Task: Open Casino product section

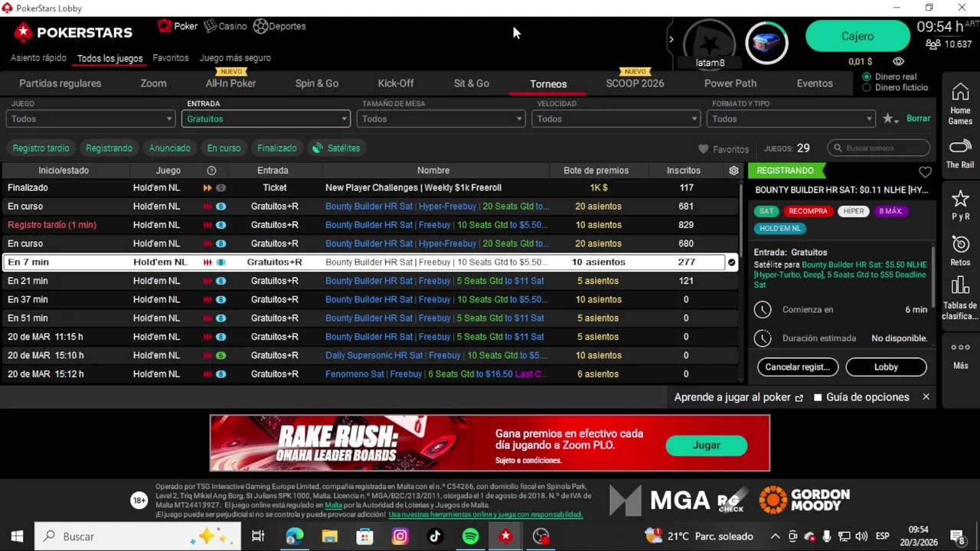Action: 225,26
